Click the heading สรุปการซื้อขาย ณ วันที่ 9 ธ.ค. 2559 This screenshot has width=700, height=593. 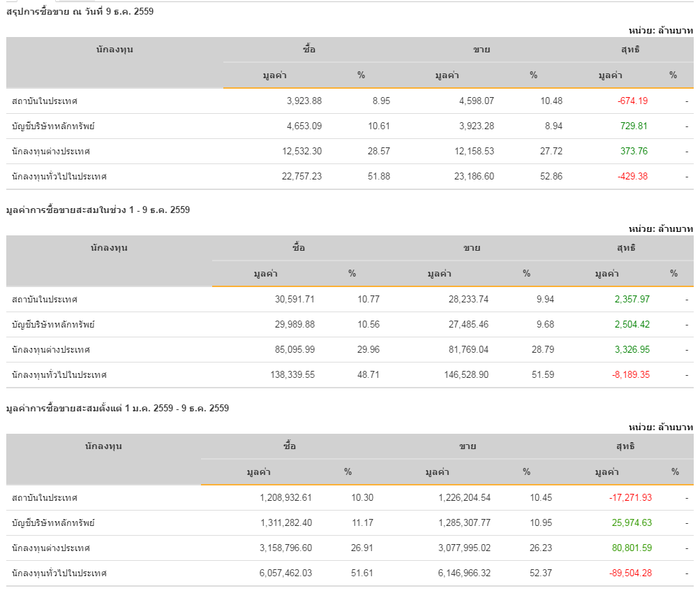point(80,13)
